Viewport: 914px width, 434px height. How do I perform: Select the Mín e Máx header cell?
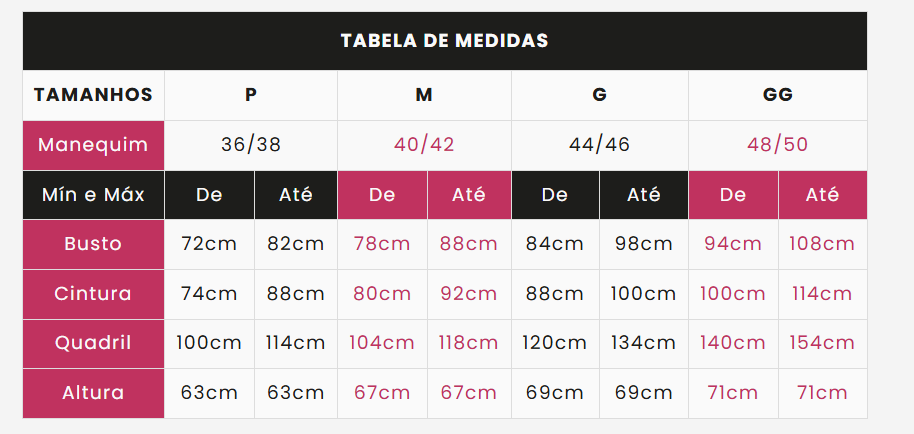(93, 195)
